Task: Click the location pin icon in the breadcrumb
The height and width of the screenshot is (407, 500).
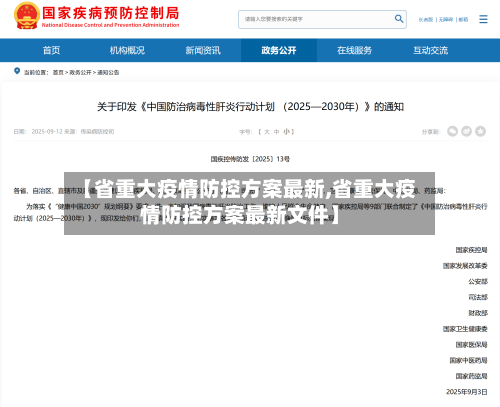Action: 17,71
